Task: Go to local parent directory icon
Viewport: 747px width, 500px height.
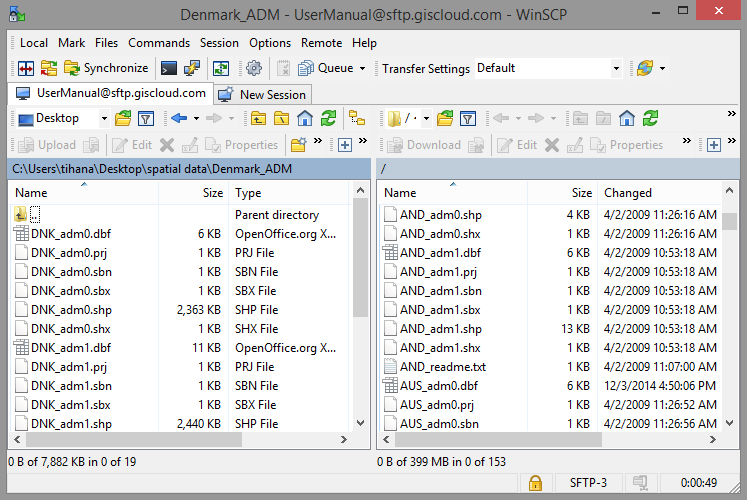Action: click(x=258, y=119)
